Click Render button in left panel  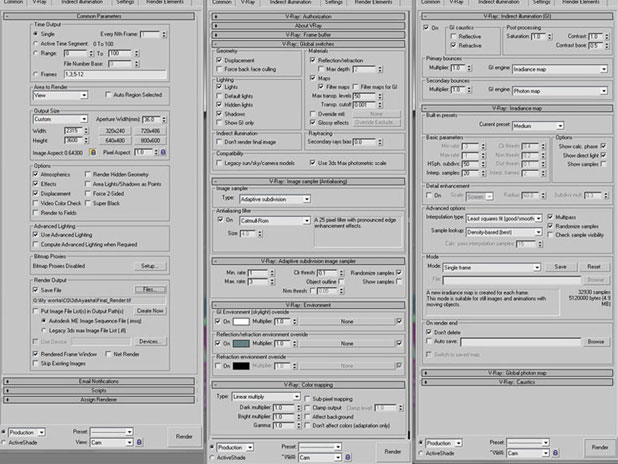tap(184, 436)
